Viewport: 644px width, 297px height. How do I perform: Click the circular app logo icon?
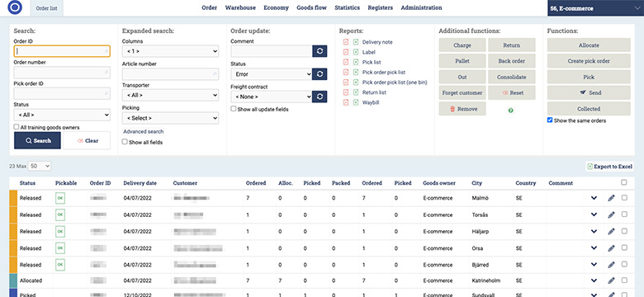[15, 7]
